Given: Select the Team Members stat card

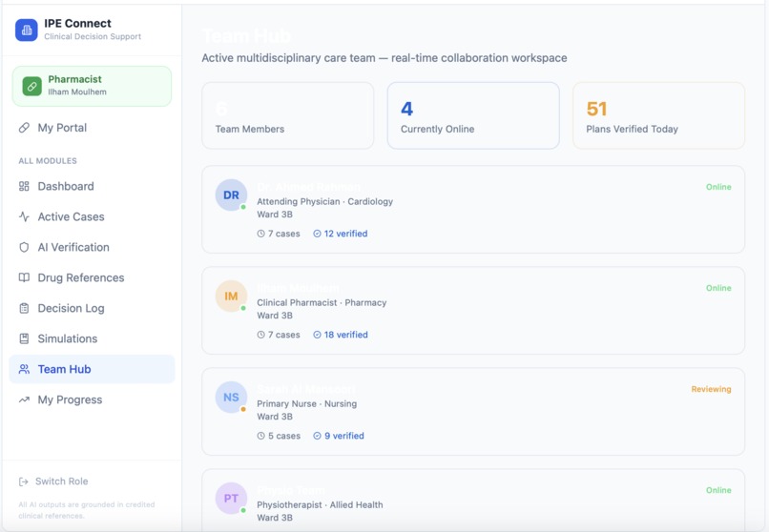Looking at the screenshot, I should tap(288, 115).
